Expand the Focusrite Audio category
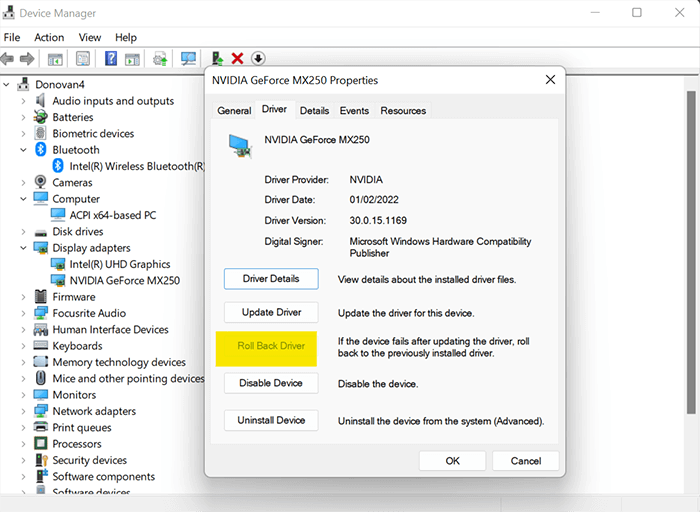 (x=23, y=313)
